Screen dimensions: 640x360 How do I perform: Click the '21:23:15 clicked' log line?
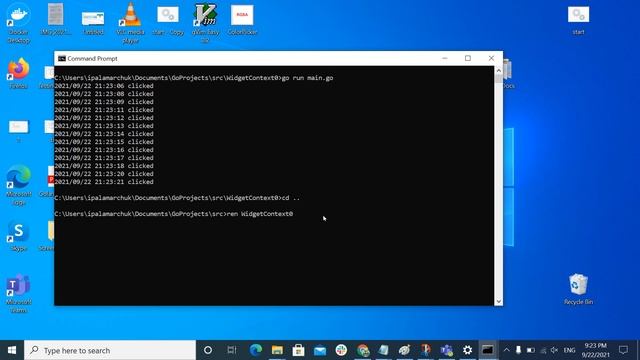[104, 142]
